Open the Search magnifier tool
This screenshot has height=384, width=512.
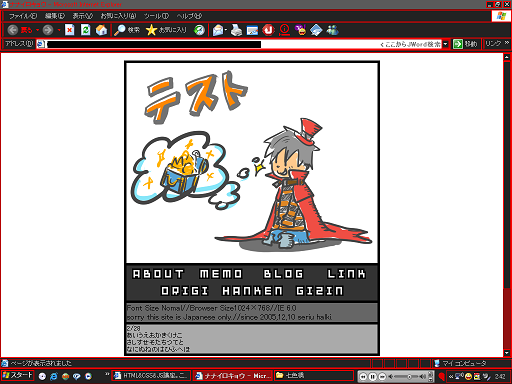click(119, 30)
